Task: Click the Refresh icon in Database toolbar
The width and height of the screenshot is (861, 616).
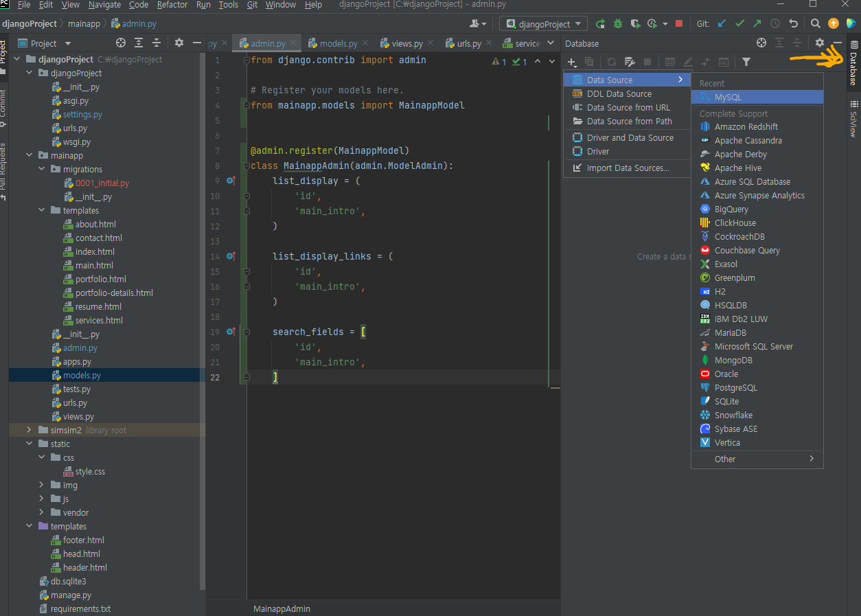Action: point(611,62)
